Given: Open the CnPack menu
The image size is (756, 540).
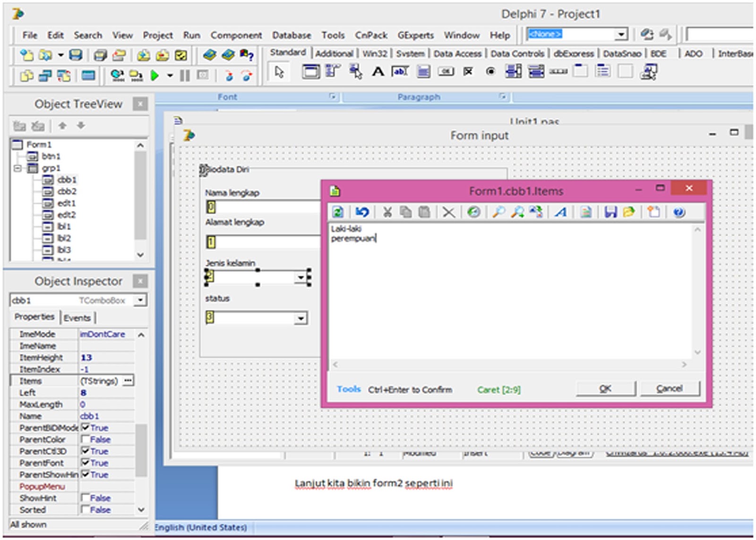Looking at the screenshot, I should (x=371, y=35).
